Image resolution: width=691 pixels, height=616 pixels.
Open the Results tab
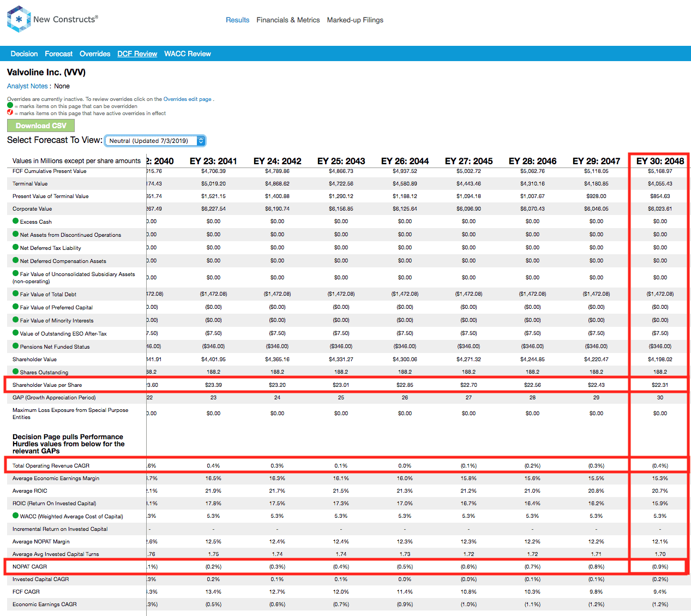coord(237,20)
